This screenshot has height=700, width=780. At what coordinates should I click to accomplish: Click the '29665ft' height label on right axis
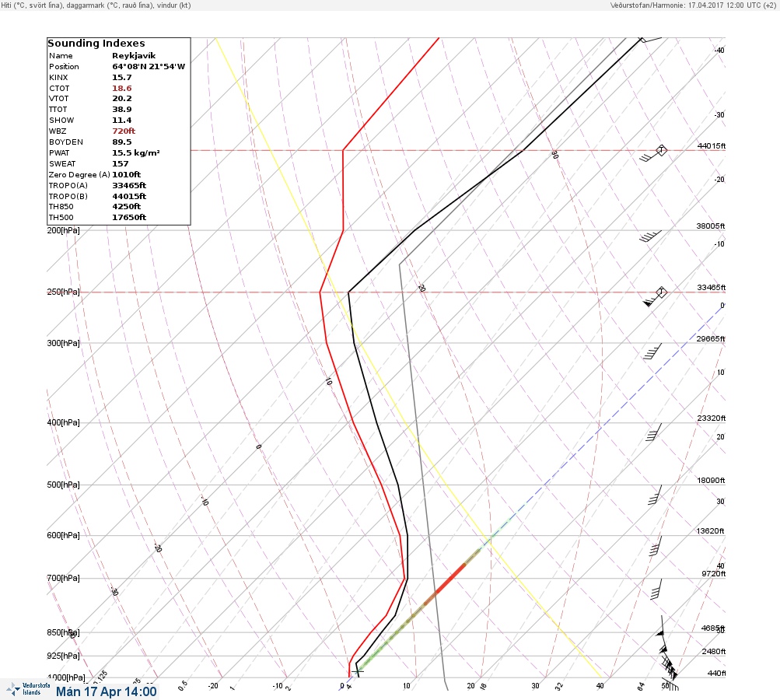710,339
